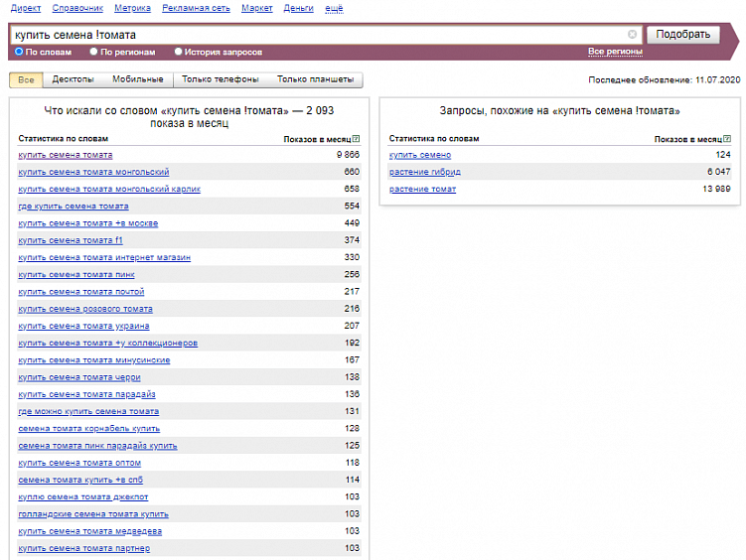Switch to the 'Десктопы' tab

coord(73,79)
